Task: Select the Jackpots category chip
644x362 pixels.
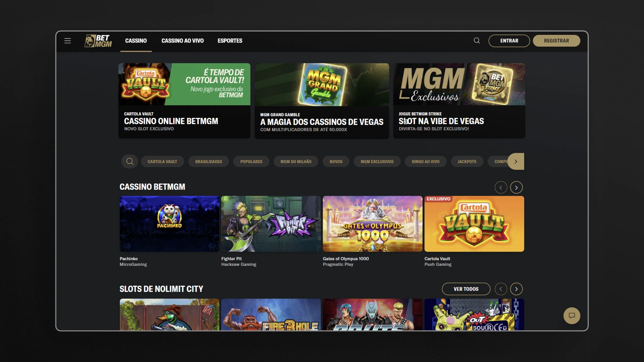Action: tap(467, 162)
